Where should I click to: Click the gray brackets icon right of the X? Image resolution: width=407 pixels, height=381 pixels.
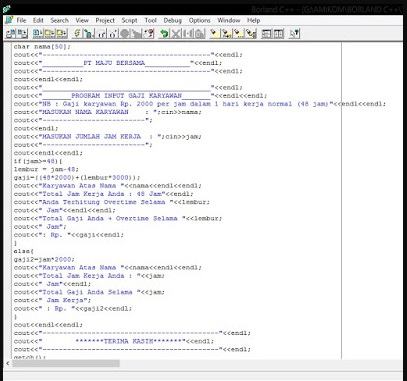point(188,33)
